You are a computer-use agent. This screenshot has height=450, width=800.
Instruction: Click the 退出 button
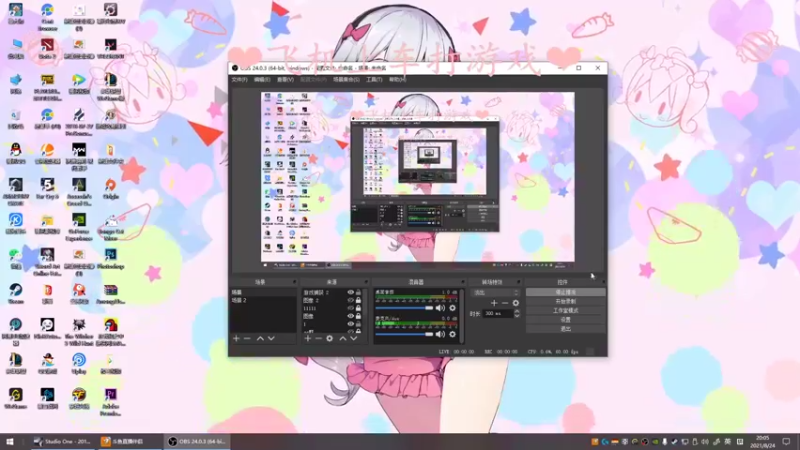pyautogui.click(x=565, y=329)
